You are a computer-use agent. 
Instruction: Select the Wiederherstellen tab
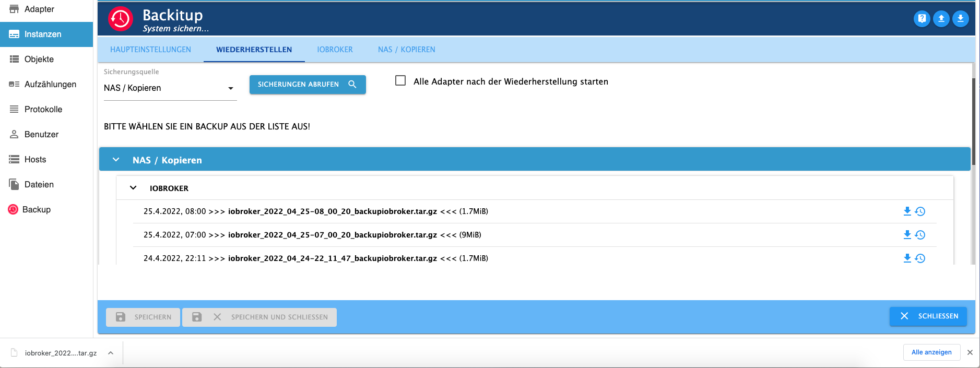coord(254,50)
